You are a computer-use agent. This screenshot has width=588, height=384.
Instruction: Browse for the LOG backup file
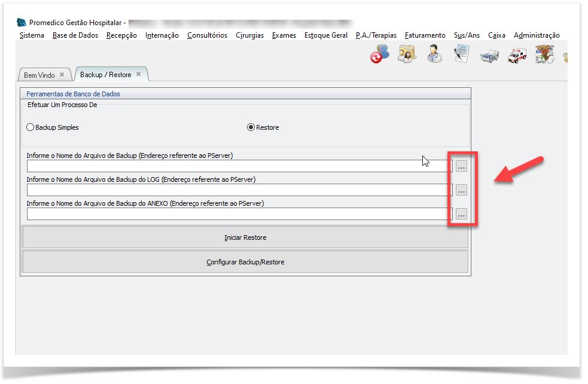(x=461, y=190)
